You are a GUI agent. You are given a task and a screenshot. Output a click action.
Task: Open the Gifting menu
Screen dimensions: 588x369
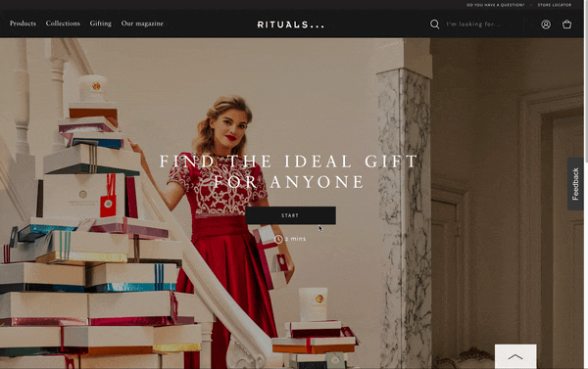pyautogui.click(x=101, y=23)
